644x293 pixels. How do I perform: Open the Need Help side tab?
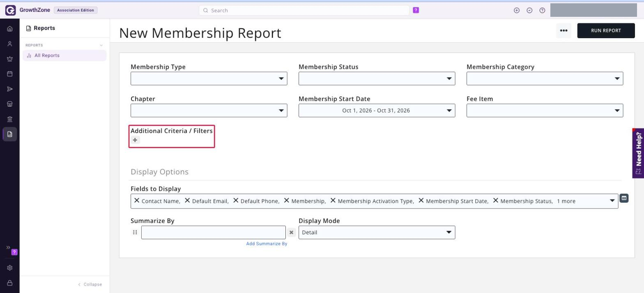click(638, 153)
